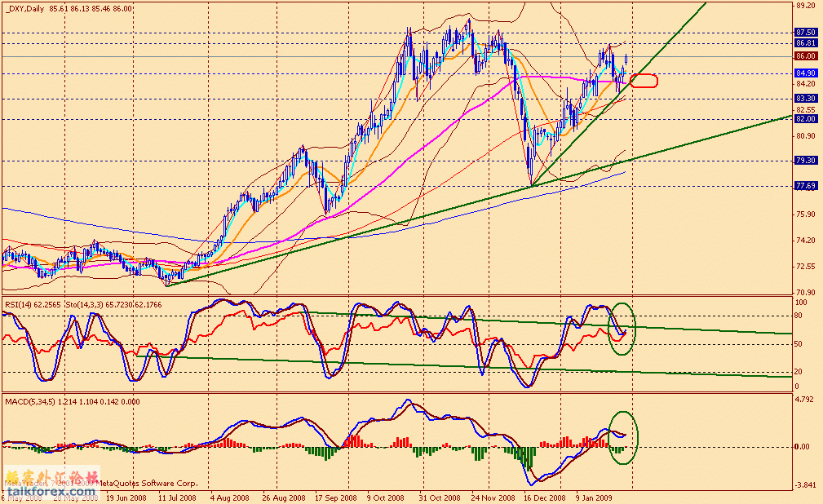Screen dimensions: 823x504
Task: Click the 80 level on oscillator scale
Action: [799, 316]
